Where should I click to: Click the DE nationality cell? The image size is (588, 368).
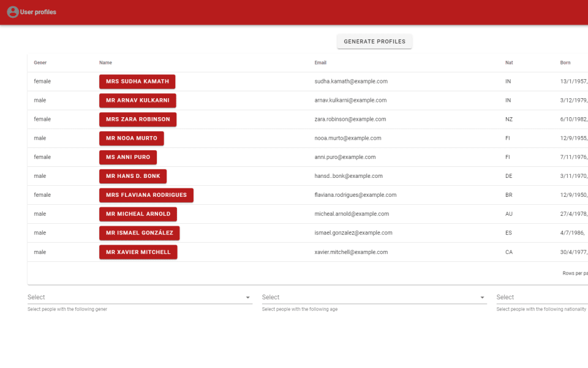508,176
